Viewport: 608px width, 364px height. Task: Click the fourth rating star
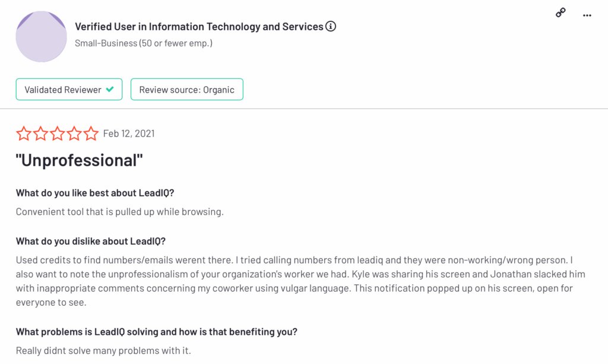(x=74, y=134)
